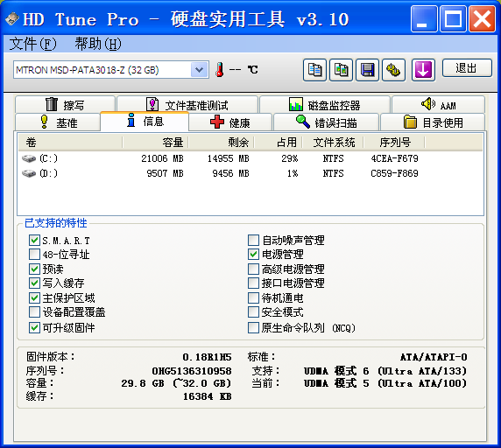Click the purple down-arrow minimize-to-tray icon
The image size is (501, 448).
[423, 70]
